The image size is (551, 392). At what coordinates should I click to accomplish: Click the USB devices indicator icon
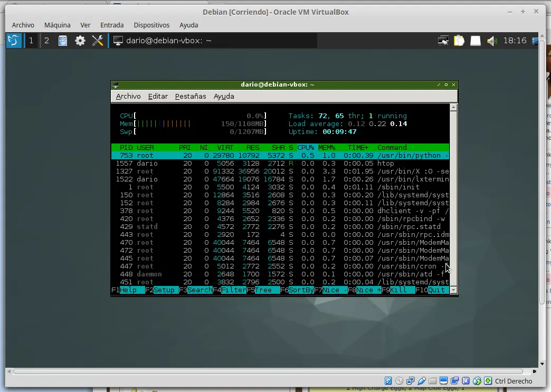coord(421,381)
